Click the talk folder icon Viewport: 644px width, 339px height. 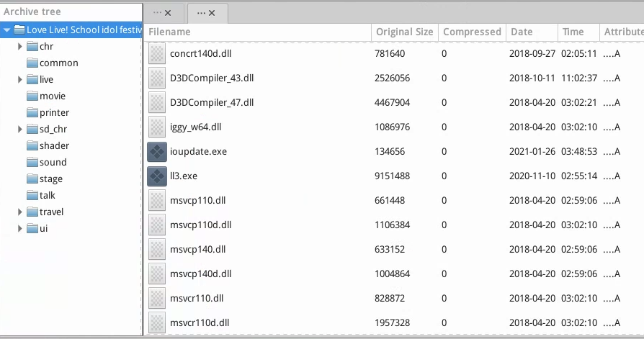(32, 195)
